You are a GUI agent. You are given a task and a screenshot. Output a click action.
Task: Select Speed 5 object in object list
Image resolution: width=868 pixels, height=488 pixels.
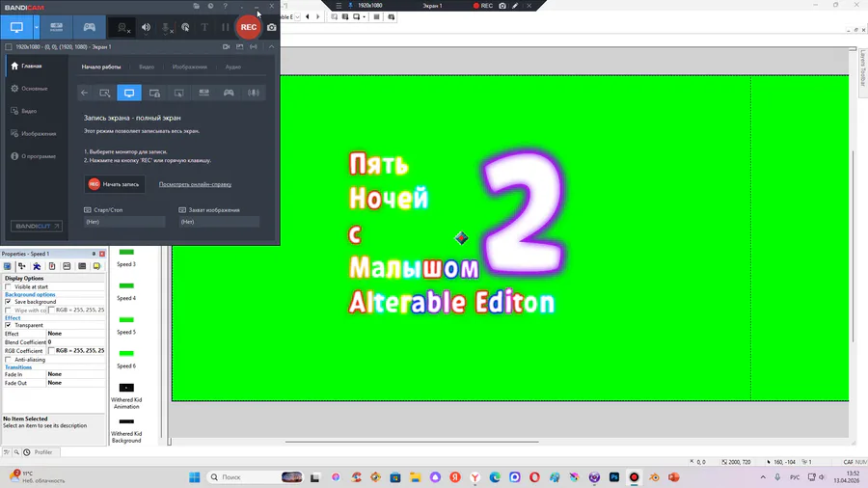coord(126,325)
